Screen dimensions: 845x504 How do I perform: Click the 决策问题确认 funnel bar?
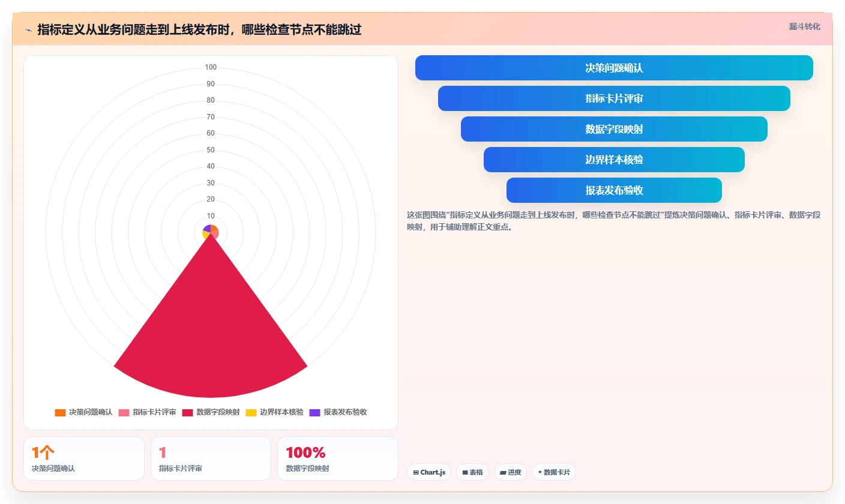point(614,68)
